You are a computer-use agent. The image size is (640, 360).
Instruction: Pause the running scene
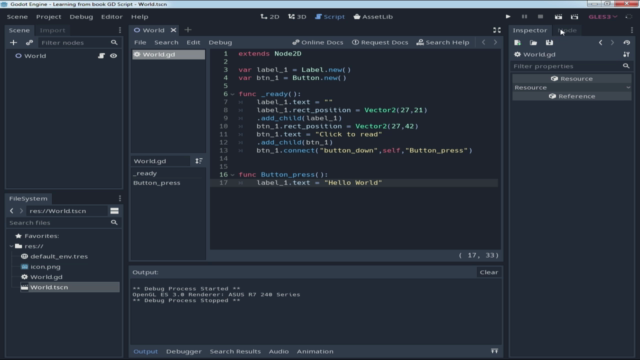pos(524,17)
